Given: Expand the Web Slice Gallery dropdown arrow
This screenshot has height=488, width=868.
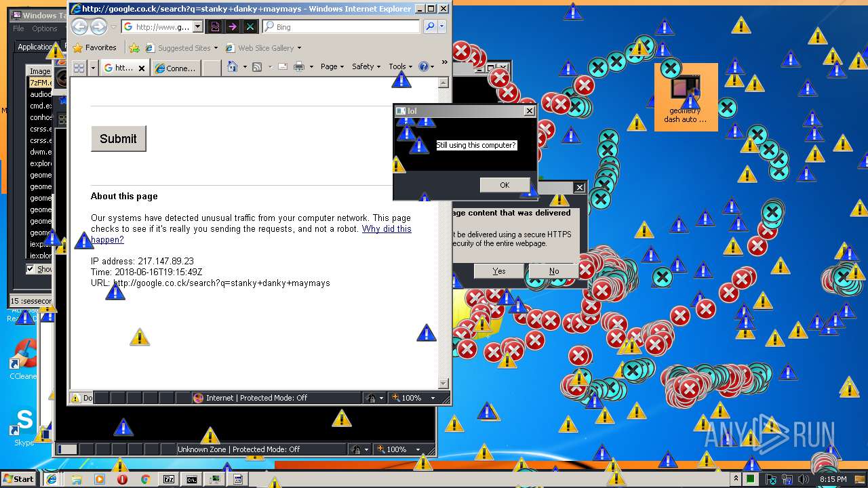Looking at the screenshot, I should (x=299, y=48).
